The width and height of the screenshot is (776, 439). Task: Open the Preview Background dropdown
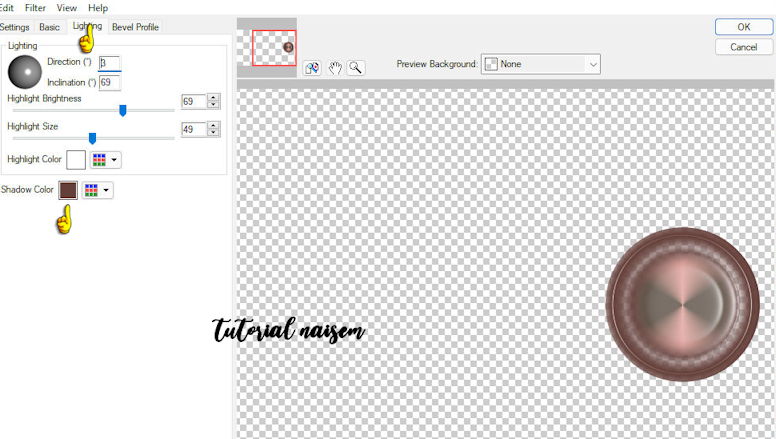541,64
